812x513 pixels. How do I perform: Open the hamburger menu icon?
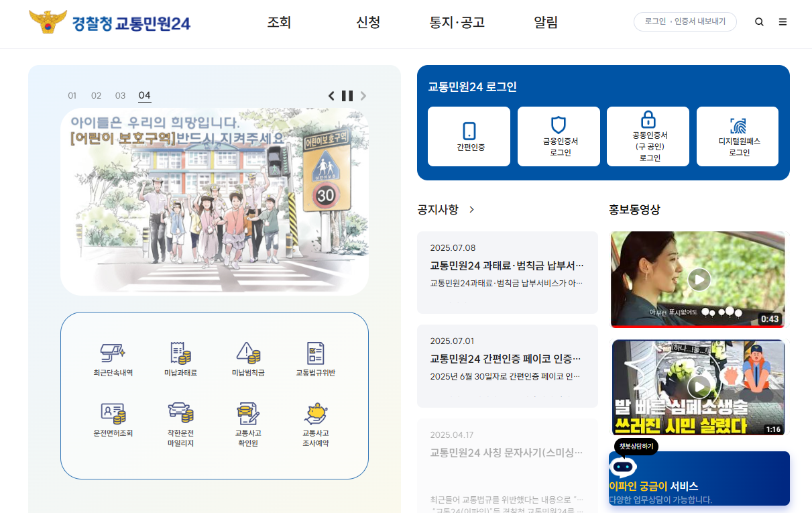click(782, 21)
